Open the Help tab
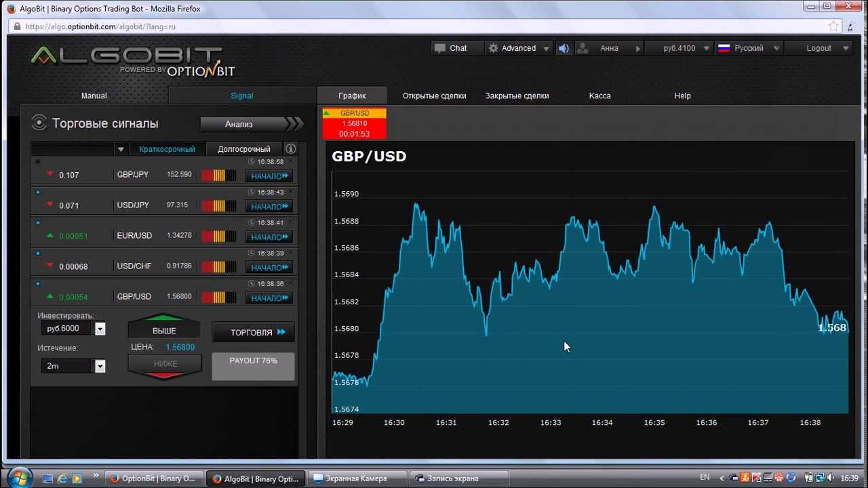This screenshot has width=868, height=488. point(683,96)
